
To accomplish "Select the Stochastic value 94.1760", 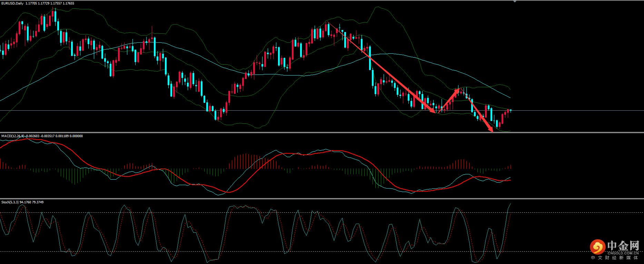I will (25, 202).
